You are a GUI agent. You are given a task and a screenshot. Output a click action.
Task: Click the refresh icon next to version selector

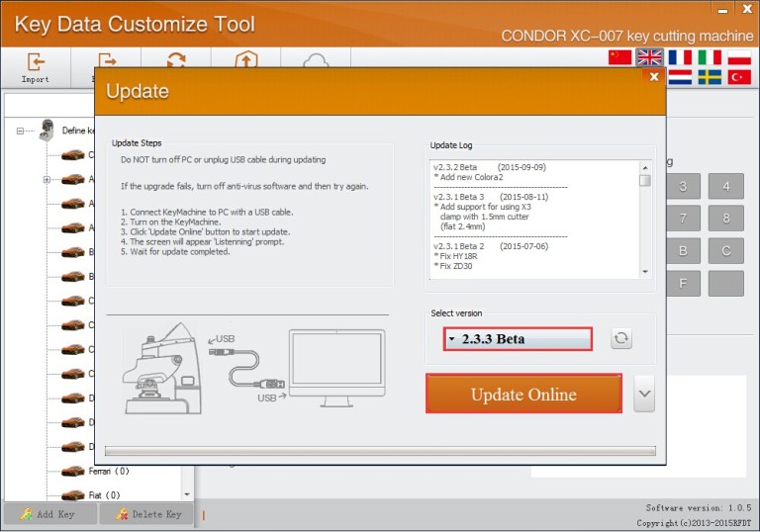click(x=621, y=338)
